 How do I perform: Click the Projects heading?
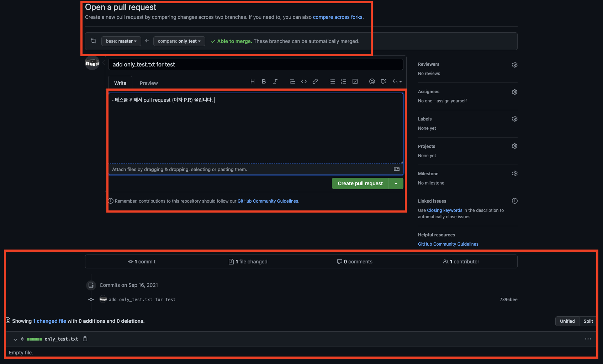[x=427, y=146]
